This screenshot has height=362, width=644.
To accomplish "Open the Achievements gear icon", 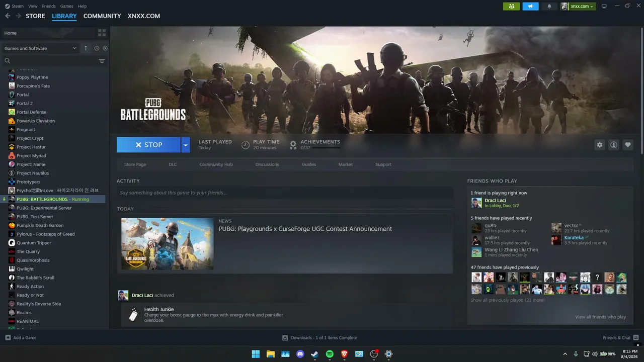I will (293, 145).
